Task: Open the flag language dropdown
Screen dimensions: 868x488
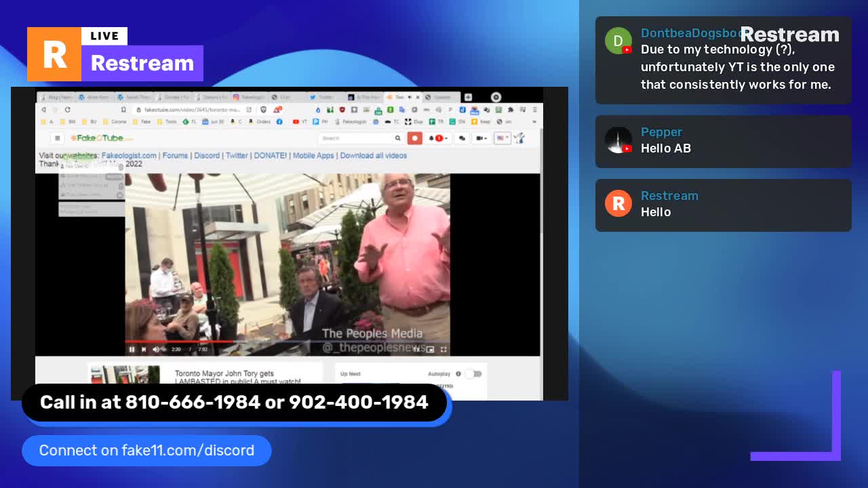Action: tap(502, 138)
